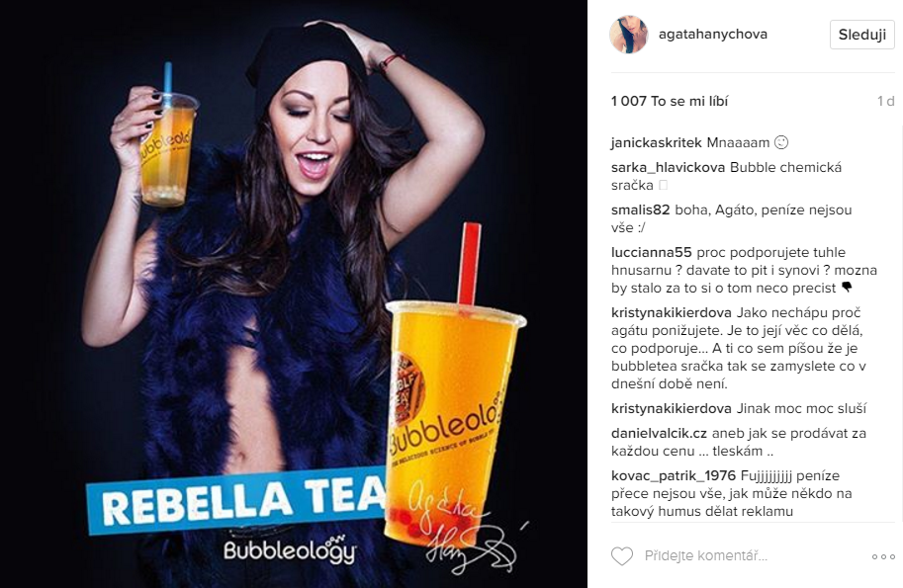Click the Bubbleology logo on the photo
The height and width of the screenshot is (588, 903).
click(290, 549)
